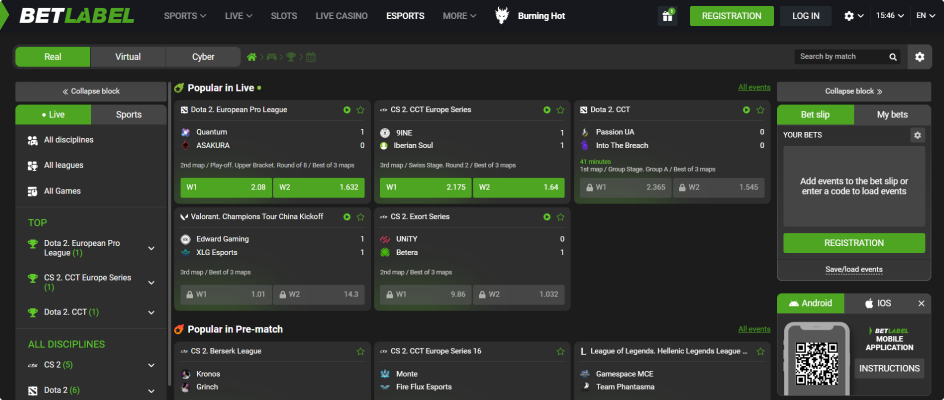Click All leagues sidebar icon
This screenshot has height=400, width=944.
(33, 166)
